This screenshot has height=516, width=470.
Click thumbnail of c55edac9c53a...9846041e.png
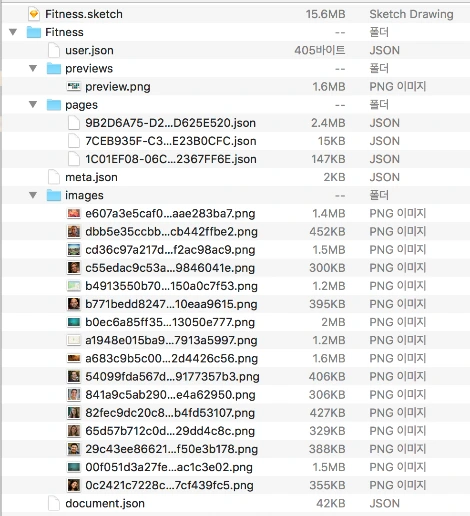tap(74, 268)
